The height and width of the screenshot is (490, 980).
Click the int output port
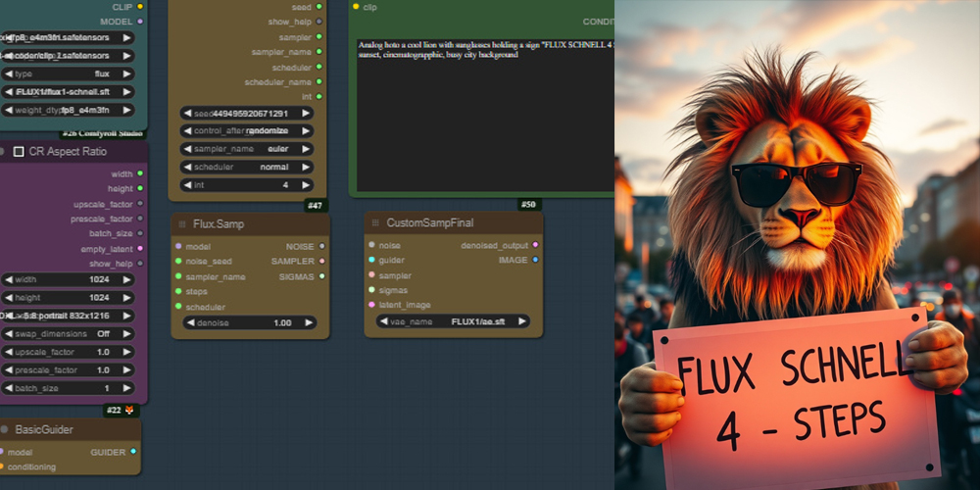(319, 97)
